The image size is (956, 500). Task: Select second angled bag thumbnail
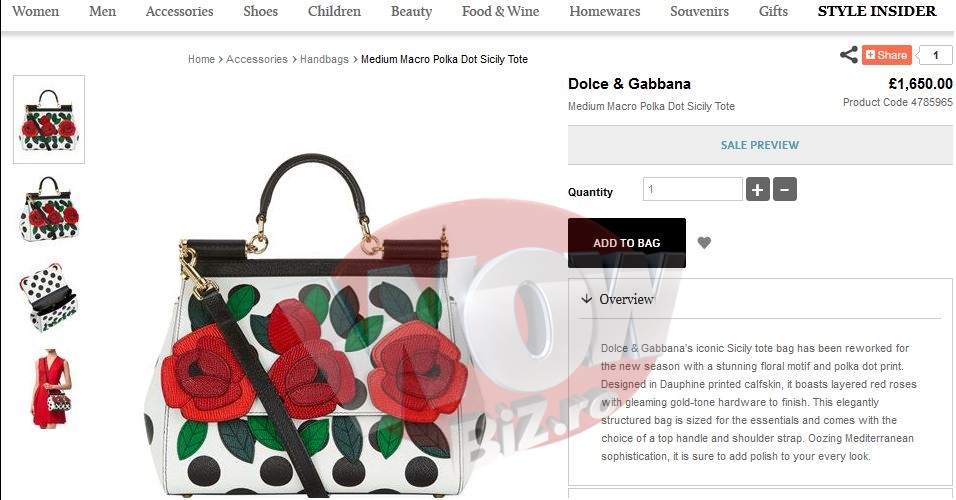49,209
